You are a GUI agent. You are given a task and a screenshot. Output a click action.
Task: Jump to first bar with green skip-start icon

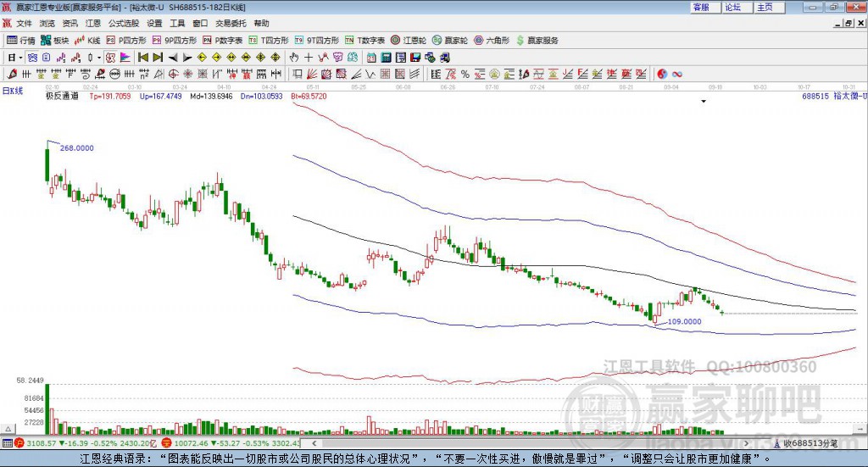point(142,58)
